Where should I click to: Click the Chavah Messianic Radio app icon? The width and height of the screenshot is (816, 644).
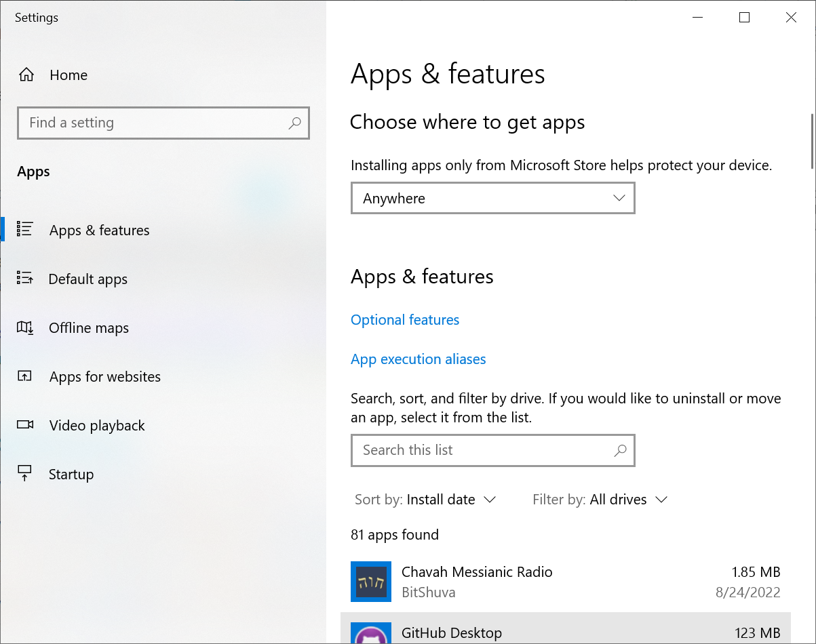click(x=371, y=582)
